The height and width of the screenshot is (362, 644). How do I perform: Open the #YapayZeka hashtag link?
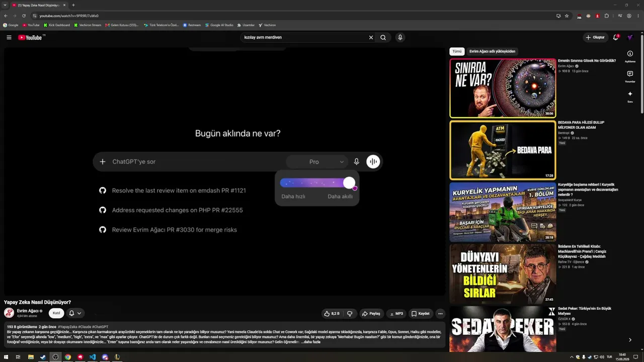[67, 327]
